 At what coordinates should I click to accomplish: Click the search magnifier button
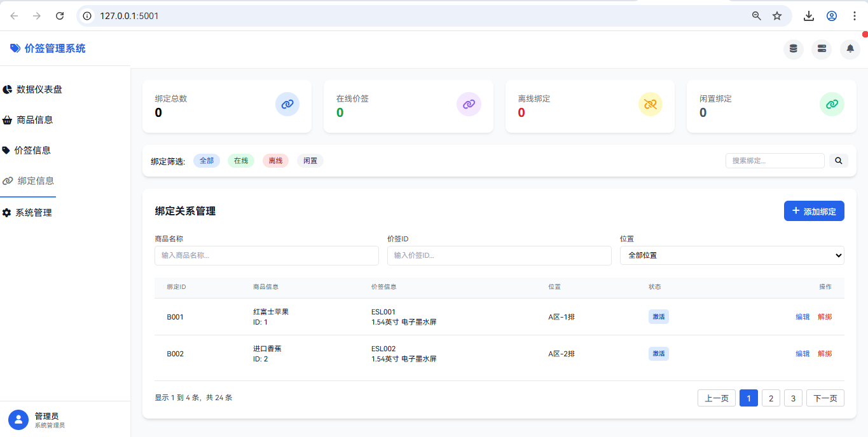coord(838,161)
